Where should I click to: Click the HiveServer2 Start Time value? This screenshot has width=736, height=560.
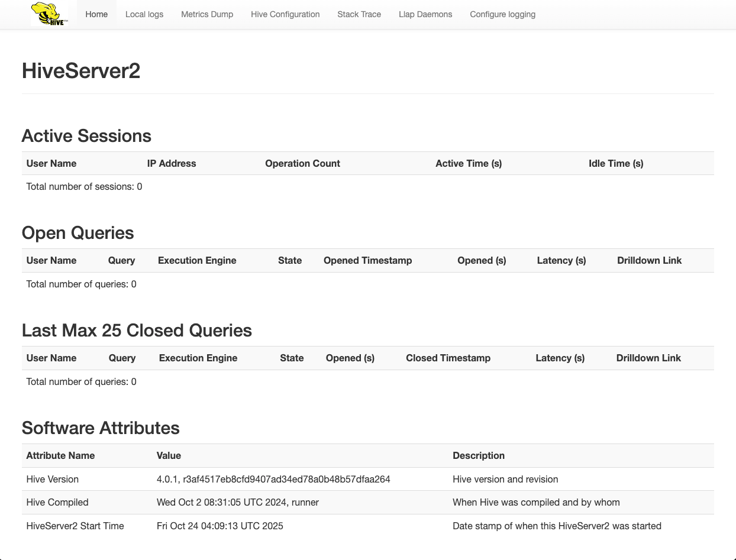(220, 526)
